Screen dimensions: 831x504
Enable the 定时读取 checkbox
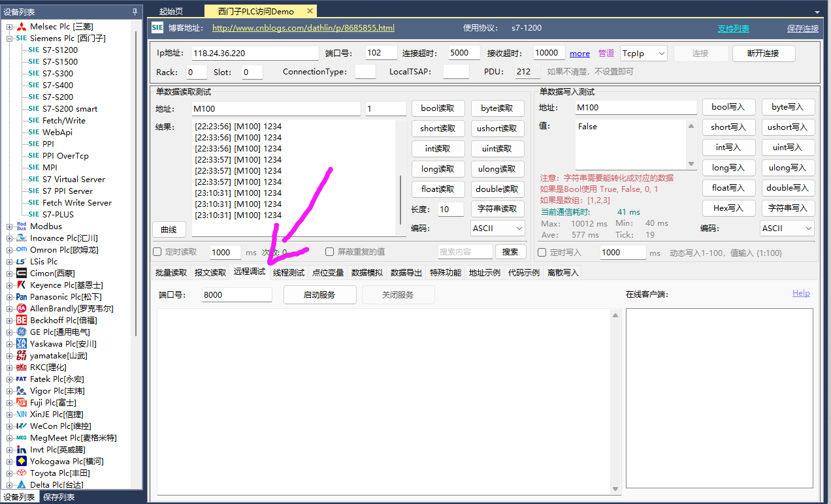coord(157,252)
